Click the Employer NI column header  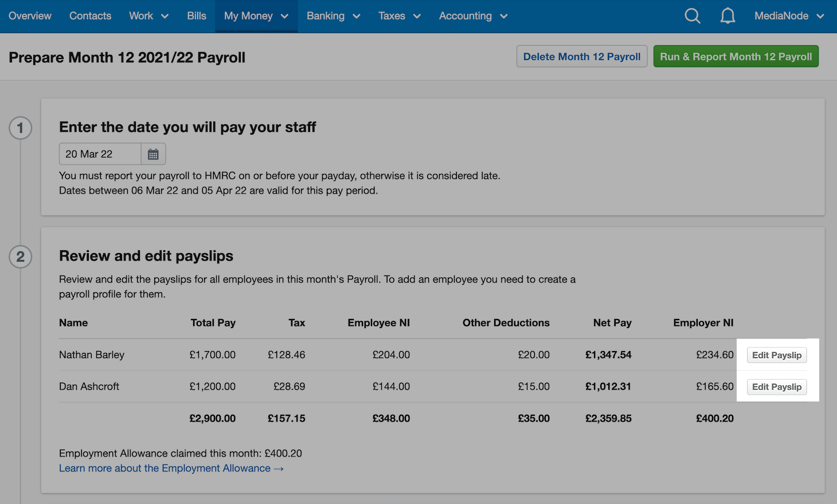pos(703,323)
